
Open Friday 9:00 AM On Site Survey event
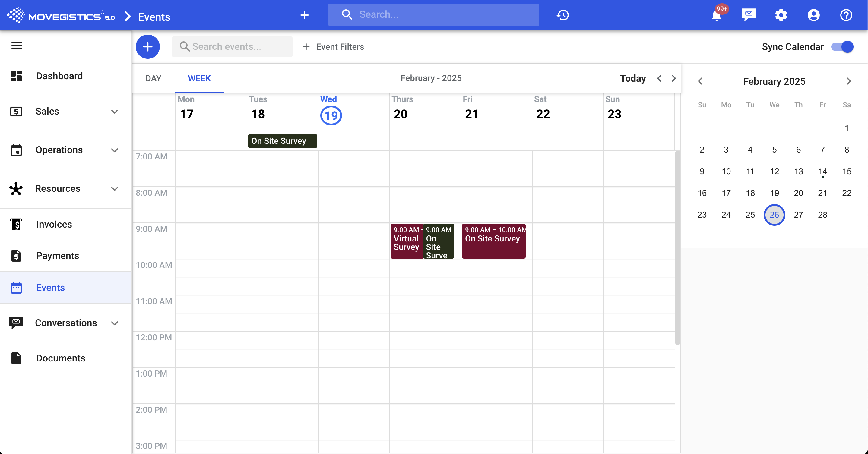[x=493, y=241]
